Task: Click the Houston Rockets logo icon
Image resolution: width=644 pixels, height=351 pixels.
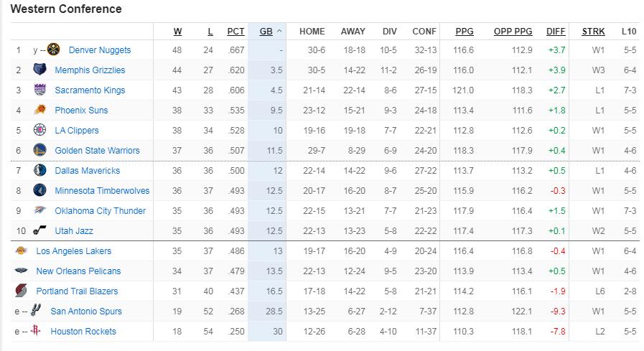Action: point(37,331)
